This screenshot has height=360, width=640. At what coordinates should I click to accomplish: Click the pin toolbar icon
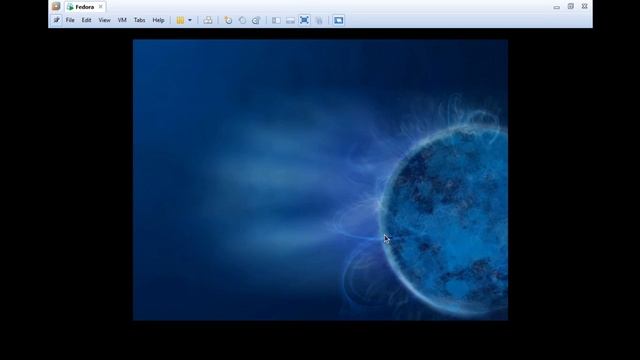coord(56,20)
